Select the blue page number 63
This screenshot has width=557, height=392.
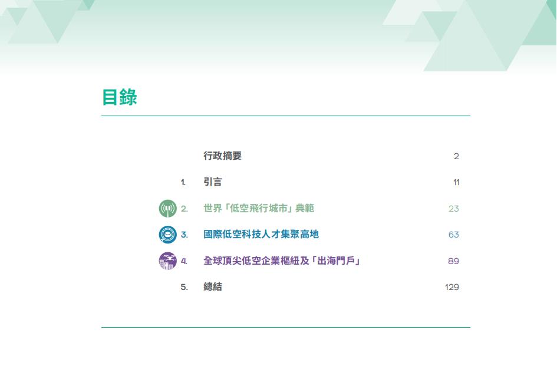coord(453,235)
